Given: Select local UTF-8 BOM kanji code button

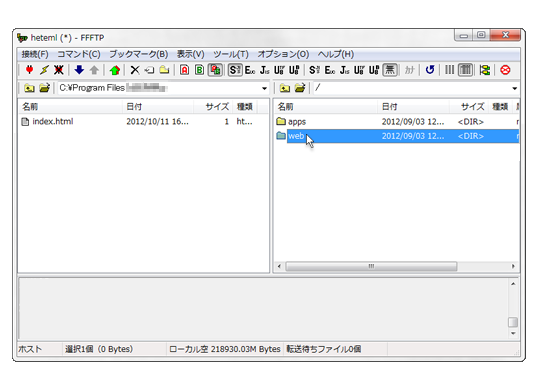Looking at the screenshot, I should 294,70.
